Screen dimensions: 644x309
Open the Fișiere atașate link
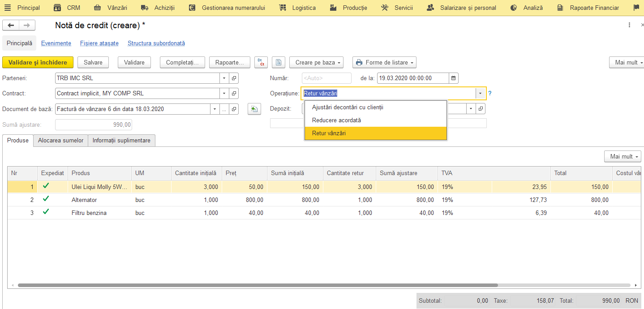coord(99,43)
